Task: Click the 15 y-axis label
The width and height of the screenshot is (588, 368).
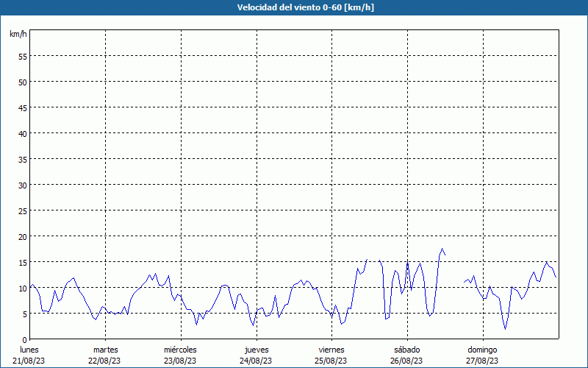Action: pos(23,263)
